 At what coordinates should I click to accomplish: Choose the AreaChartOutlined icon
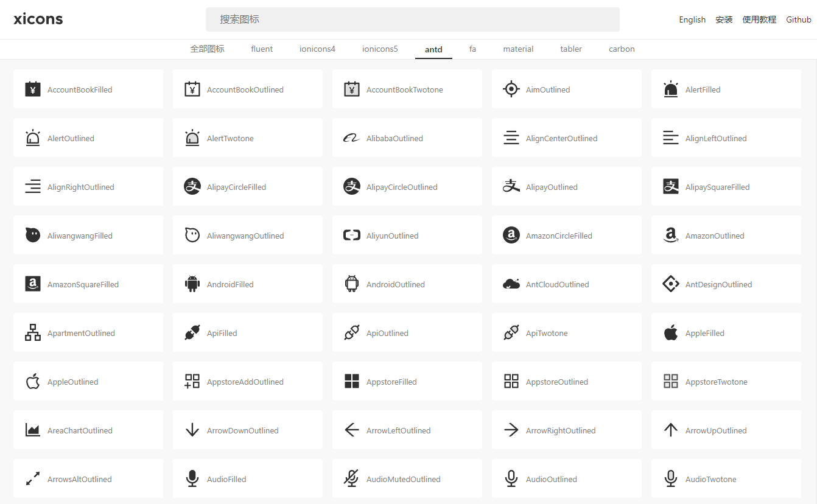click(x=33, y=430)
